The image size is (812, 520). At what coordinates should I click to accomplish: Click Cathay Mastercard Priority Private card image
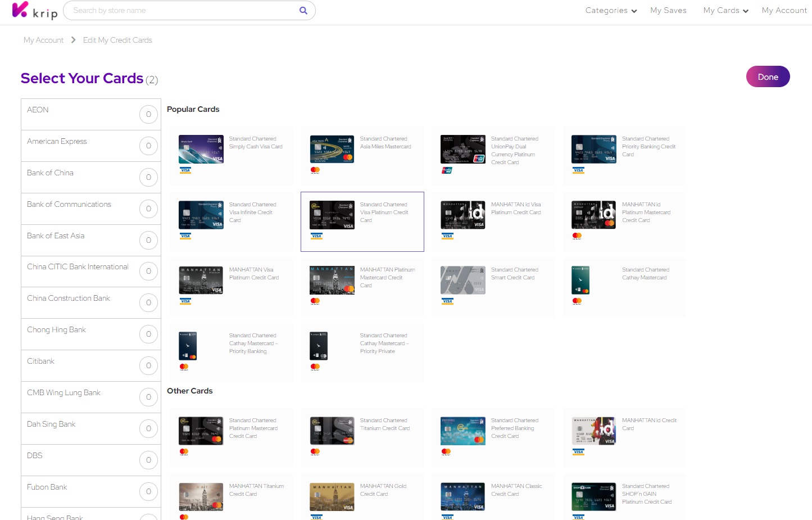[x=319, y=346]
